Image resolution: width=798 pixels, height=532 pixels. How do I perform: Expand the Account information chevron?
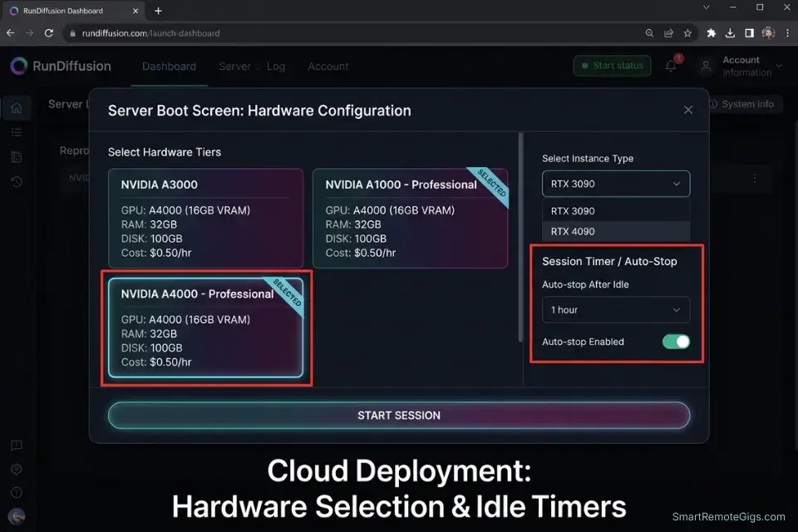click(x=779, y=66)
